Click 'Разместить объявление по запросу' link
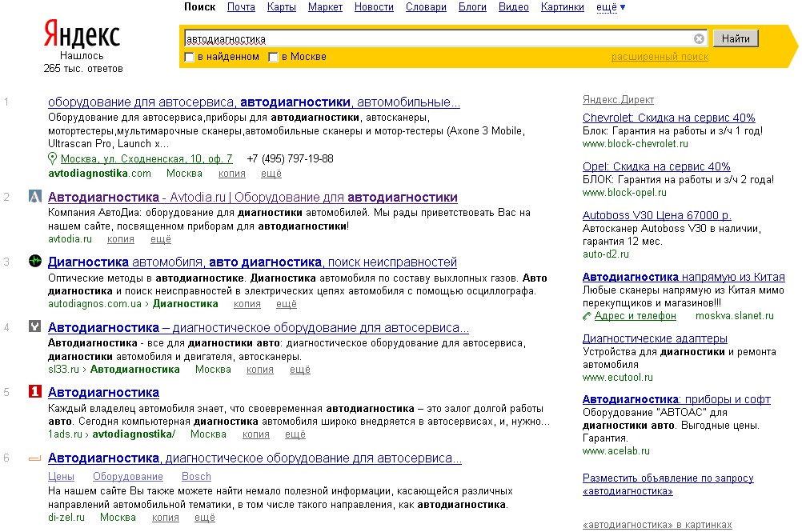Viewport: 802px width, 532px height. click(x=668, y=485)
